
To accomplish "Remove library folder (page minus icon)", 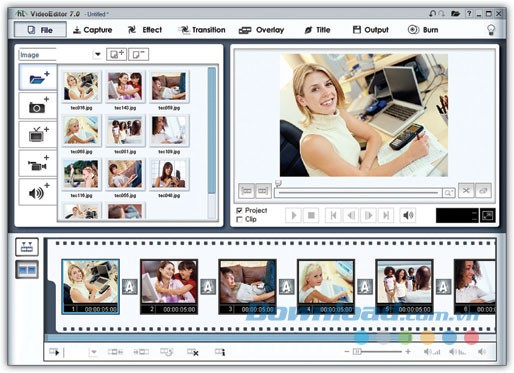I will point(139,54).
